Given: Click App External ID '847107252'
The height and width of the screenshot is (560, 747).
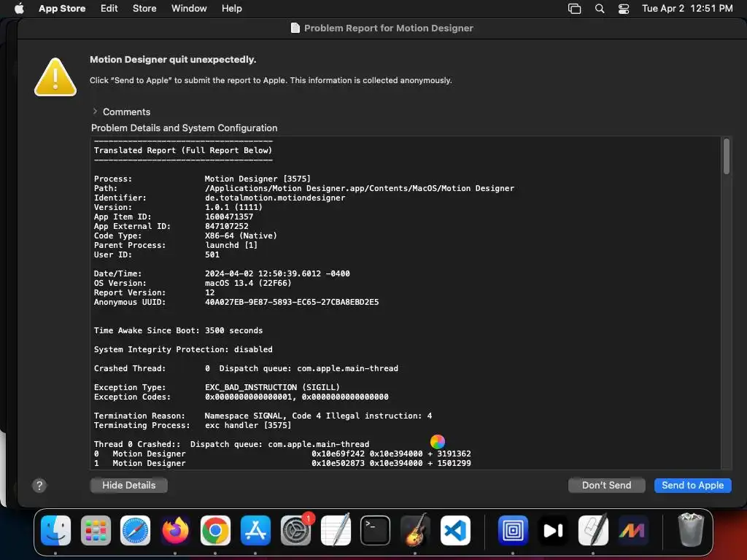Looking at the screenshot, I should (x=226, y=226).
